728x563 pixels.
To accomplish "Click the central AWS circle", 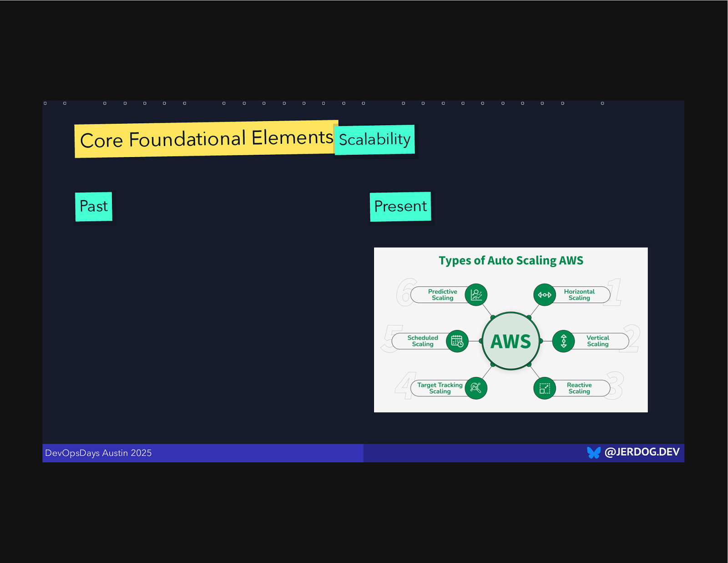I will click(511, 341).
